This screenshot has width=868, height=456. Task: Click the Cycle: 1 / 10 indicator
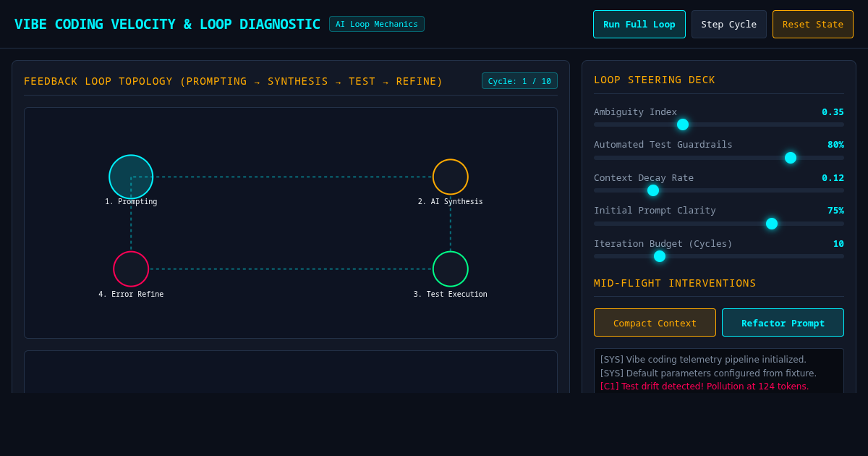519,81
